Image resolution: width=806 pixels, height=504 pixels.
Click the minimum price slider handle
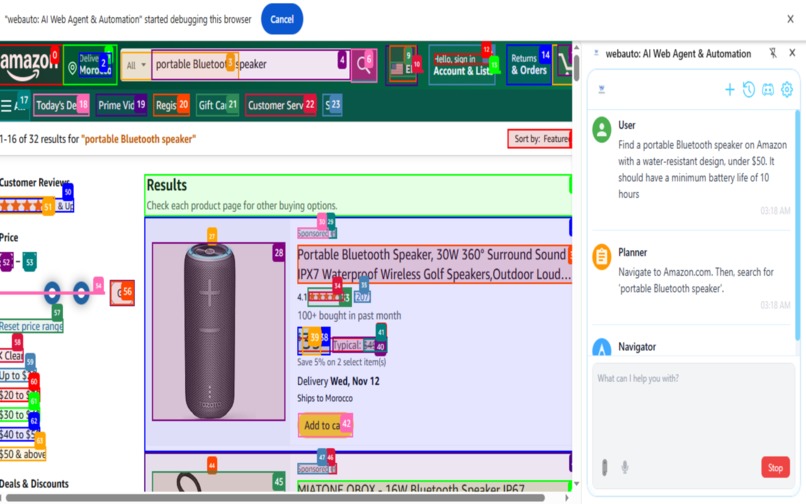click(x=52, y=293)
